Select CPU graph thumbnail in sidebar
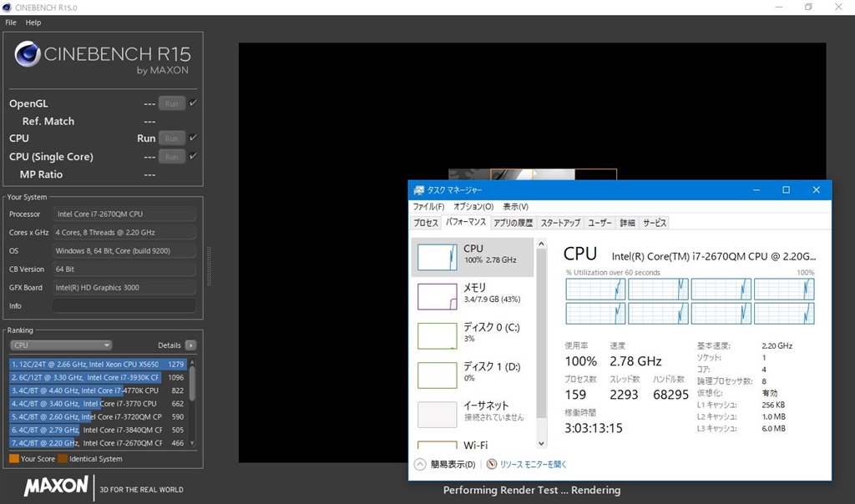855x504 pixels. click(x=438, y=257)
